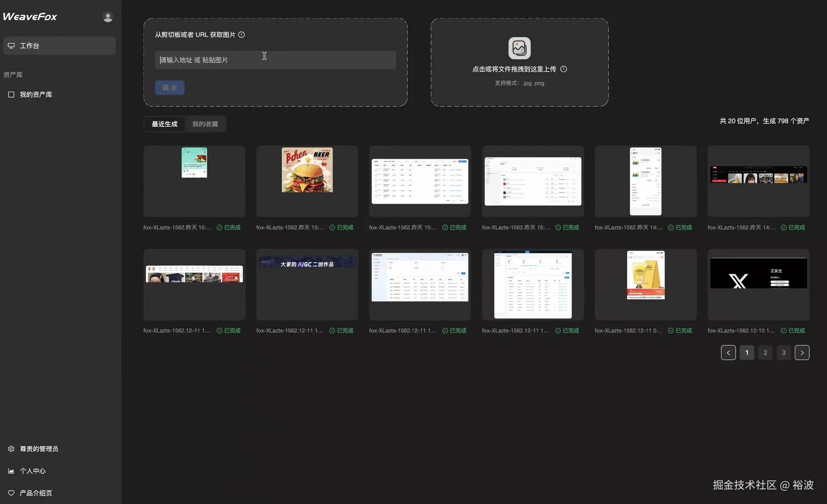The height and width of the screenshot is (504, 827).
Task: Select page 3 in pagination
Action: tap(783, 352)
